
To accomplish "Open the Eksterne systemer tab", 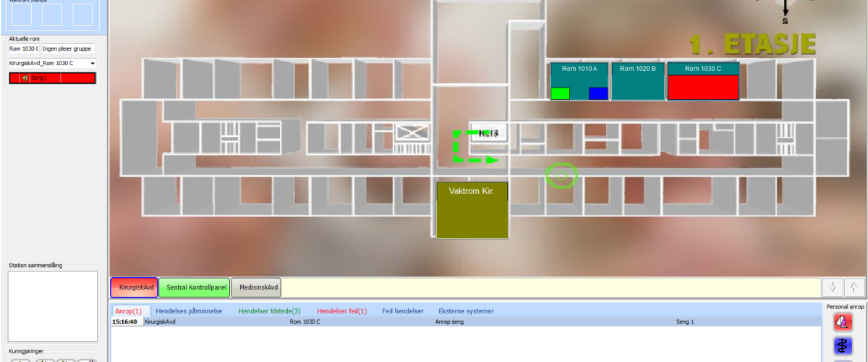I will [x=466, y=311].
